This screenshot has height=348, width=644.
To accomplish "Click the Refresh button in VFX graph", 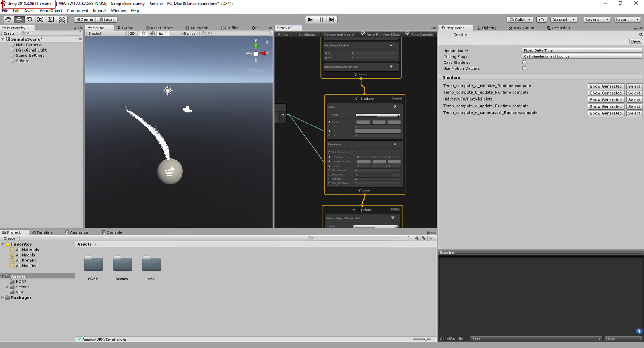I will (x=284, y=35).
